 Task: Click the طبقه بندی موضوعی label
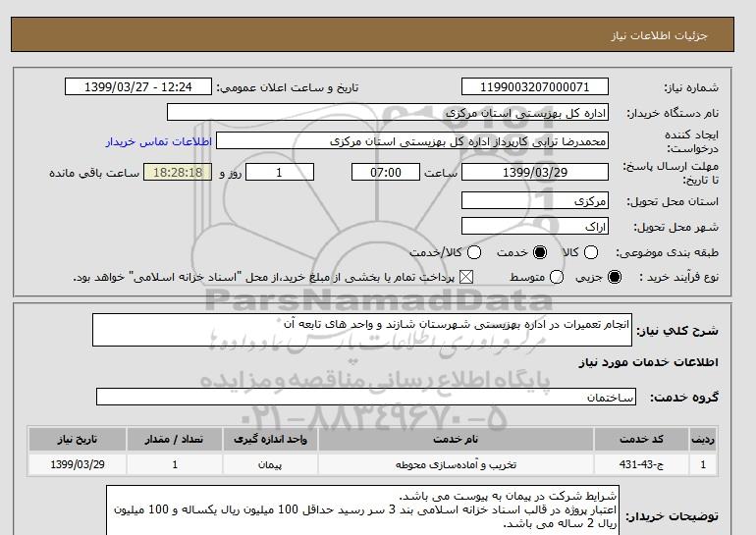(x=667, y=252)
